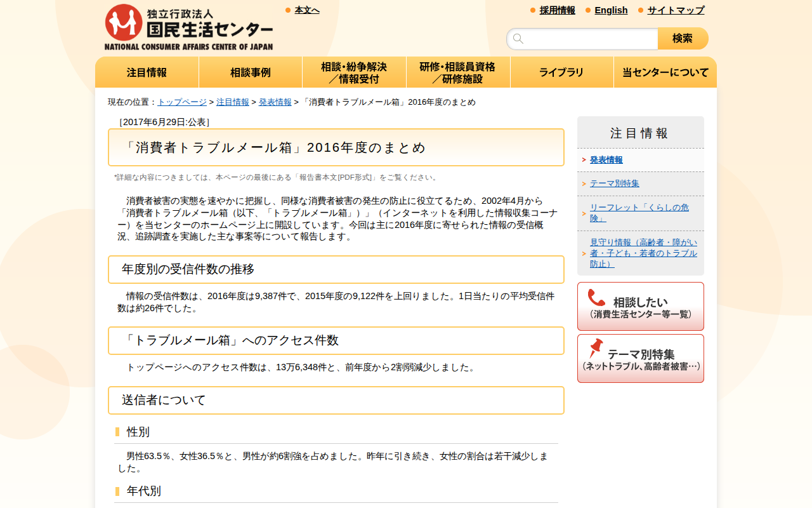Screen dimensions: 812x508
Task: Open the 相談事例 navigation tab
Action: pyautogui.click(x=251, y=72)
